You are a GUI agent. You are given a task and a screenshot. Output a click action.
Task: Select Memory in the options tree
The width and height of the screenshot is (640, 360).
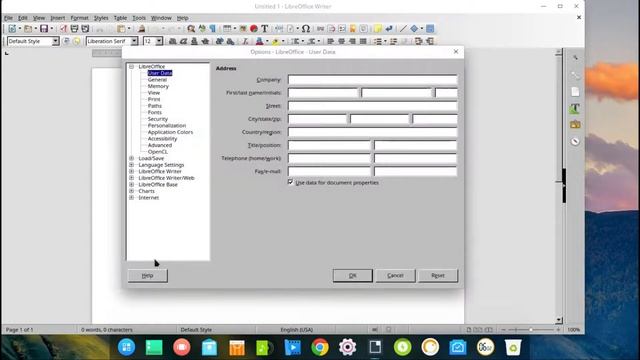point(158,86)
